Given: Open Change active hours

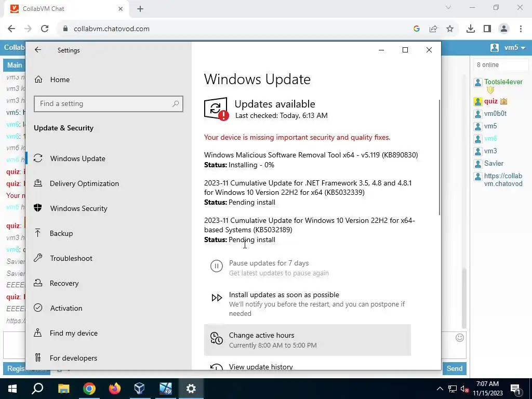Looking at the screenshot, I should click(x=308, y=340).
